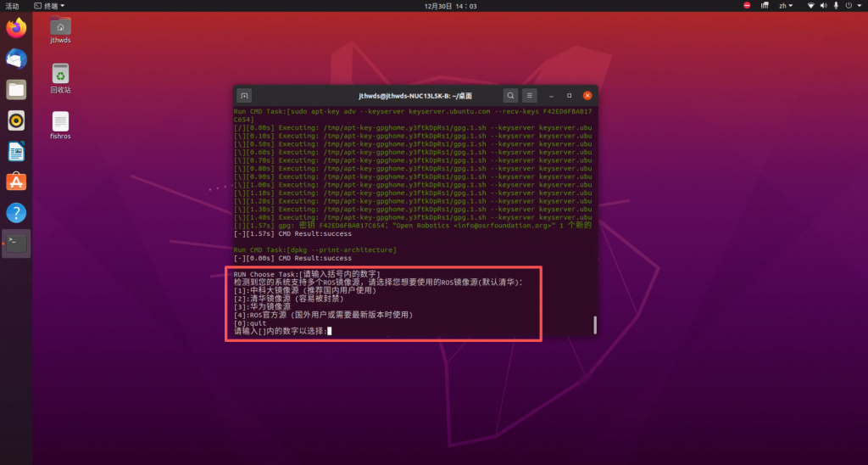The height and width of the screenshot is (465, 868).
Task: Click the 活动 Activities button
Action: tap(12, 5)
